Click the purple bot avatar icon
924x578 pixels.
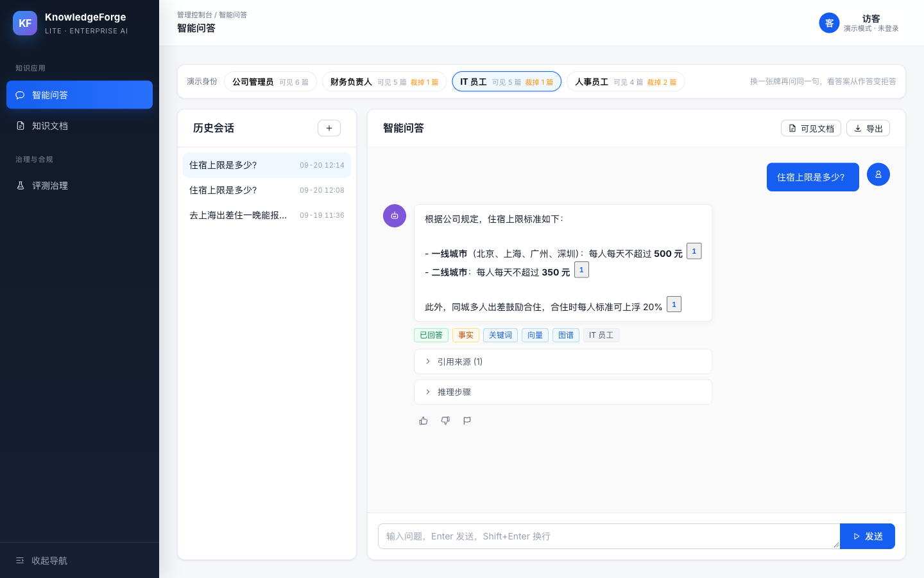coord(395,216)
